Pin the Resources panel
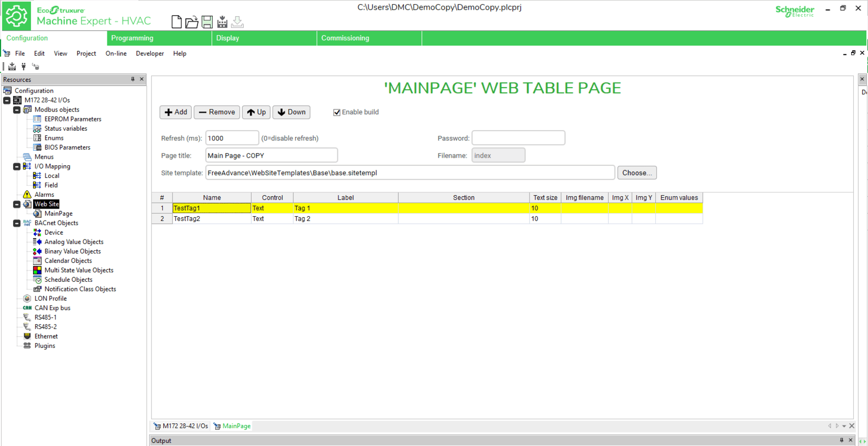Screen dimensions: 868x446 point(133,79)
